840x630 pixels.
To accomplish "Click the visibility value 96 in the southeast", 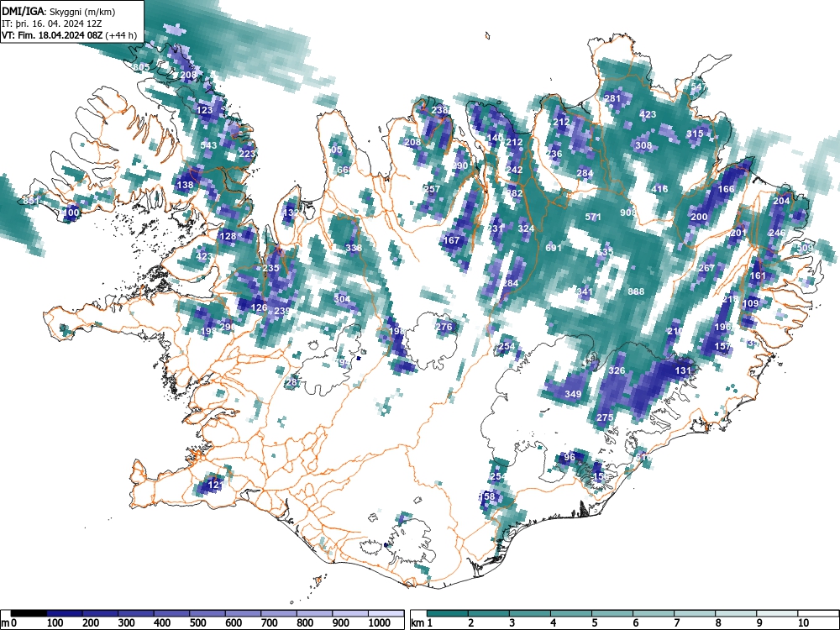I will pos(570,456).
